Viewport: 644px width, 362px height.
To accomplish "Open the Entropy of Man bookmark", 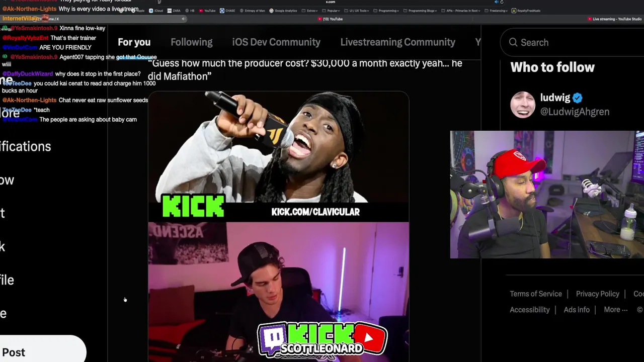I will [x=253, y=11].
